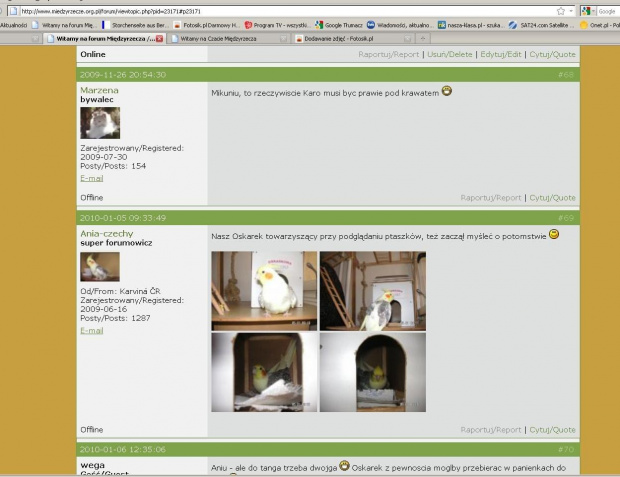Focus the URL address bar
This screenshot has width=620, height=477.
tap(287, 11)
